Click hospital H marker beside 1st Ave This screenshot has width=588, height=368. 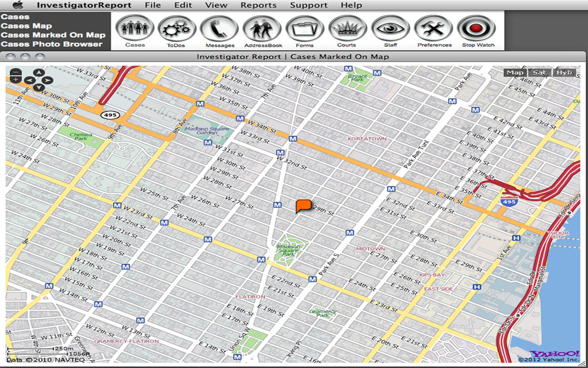(x=516, y=238)
